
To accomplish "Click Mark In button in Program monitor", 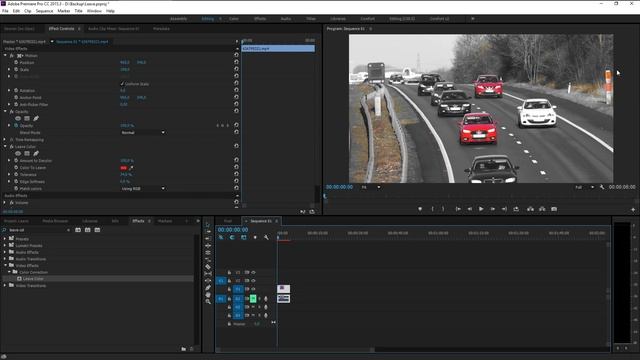I will coord(432,209).
